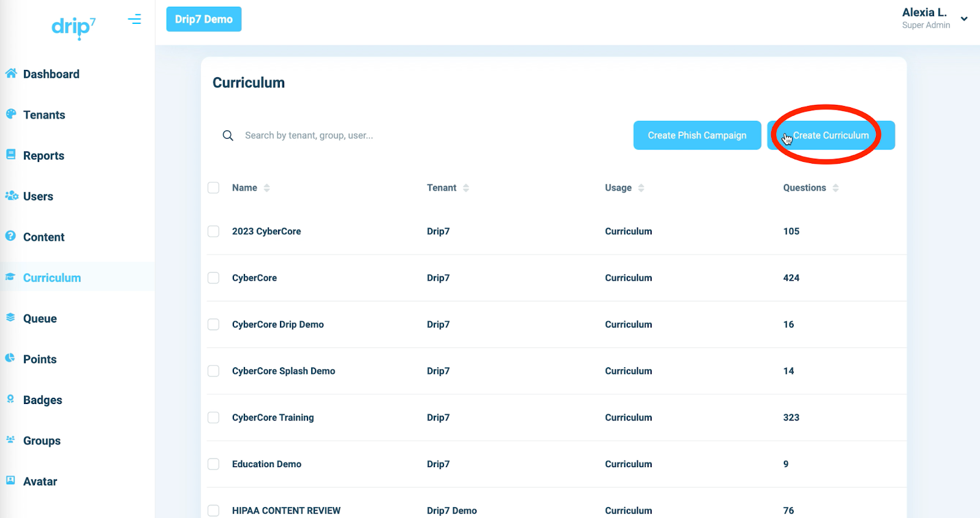The width and height of the screenshot is (980, 518).
Task: Click the Tenants palette icon
Action: click(11, 114)
